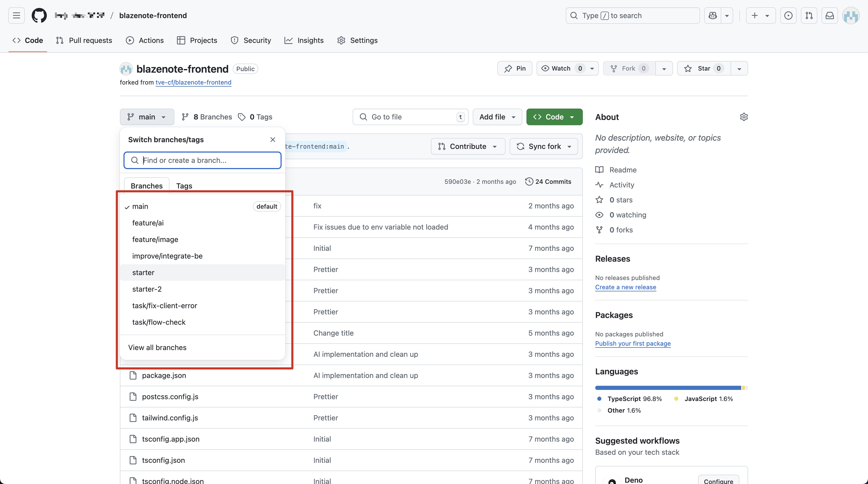
Task: Expand the Sync fork dropdown
Action: point(544,146)
